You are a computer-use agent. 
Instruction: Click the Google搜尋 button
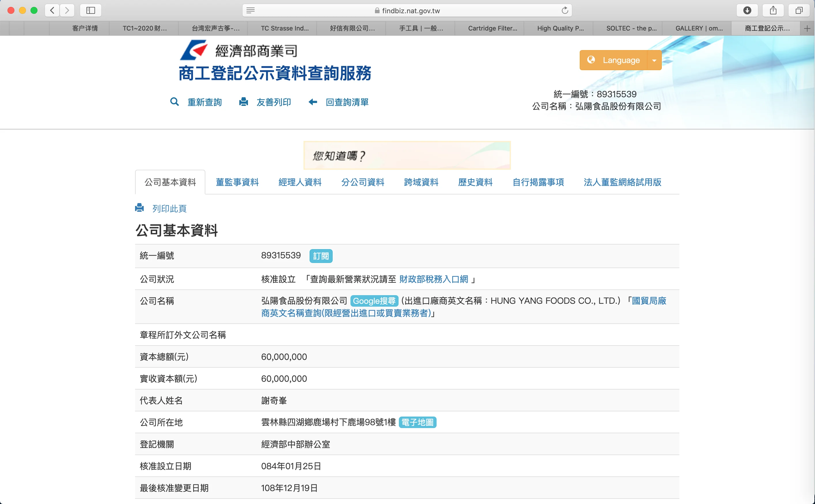[374, 301]
